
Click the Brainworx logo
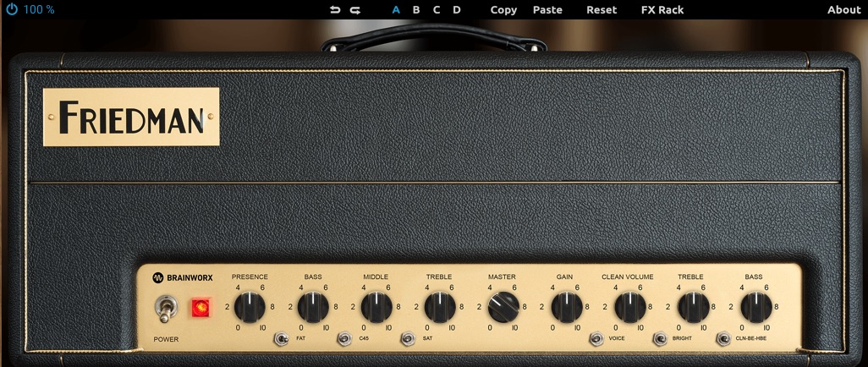[183, 277]
